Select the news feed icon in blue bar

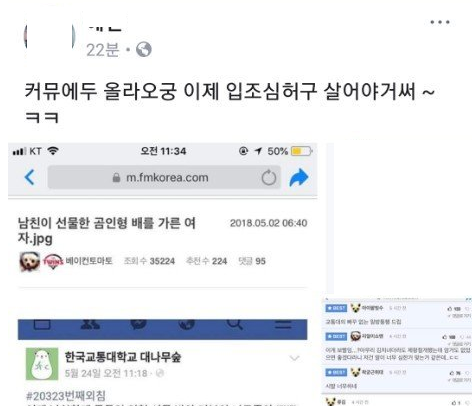click(42, 324)
